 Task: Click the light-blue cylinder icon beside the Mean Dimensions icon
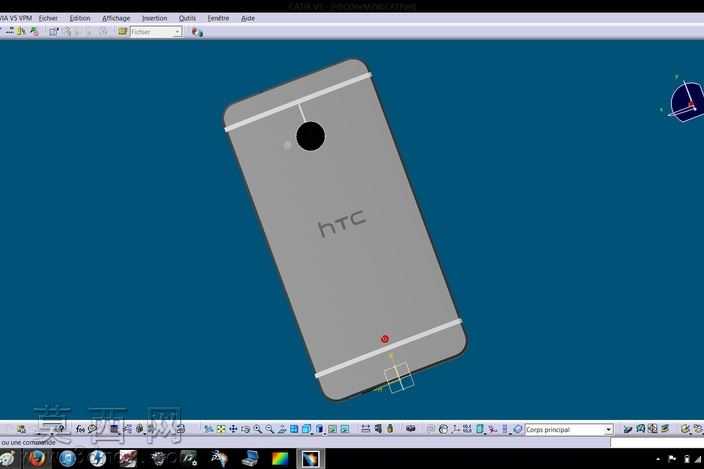[480, 429]
